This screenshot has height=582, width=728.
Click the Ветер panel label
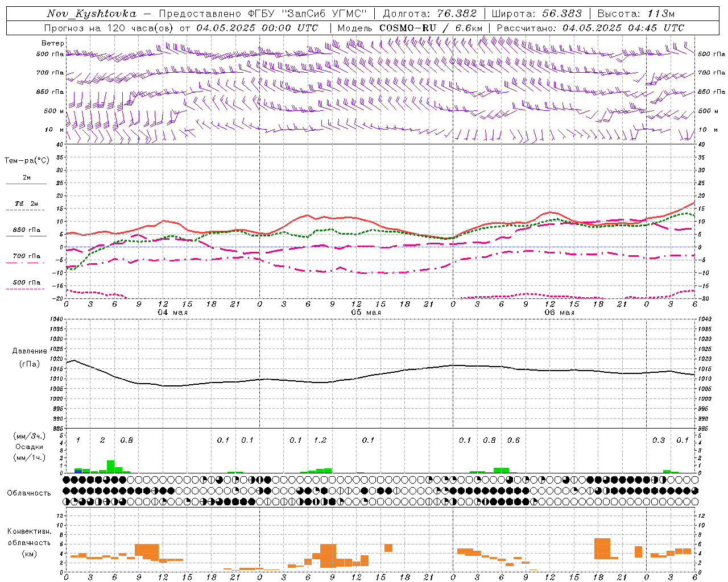tap(52, 43)
